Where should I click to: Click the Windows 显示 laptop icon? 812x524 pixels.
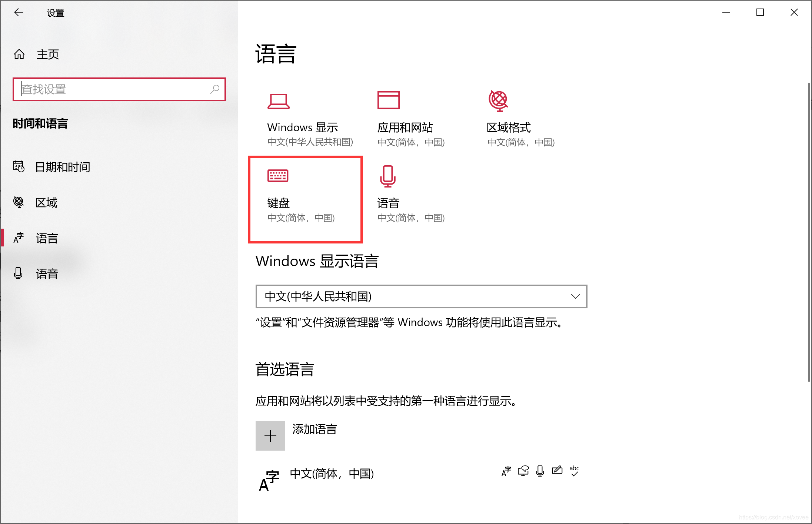(x=278, y=101)
